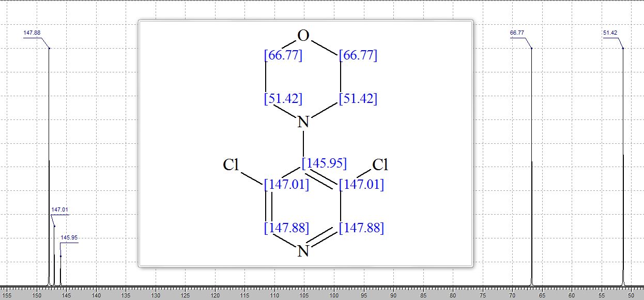Viewport: 644px width, 300px height.
Task: Click the right [51.42] carbon shift annotation
Action: click(x=358, y=98)
